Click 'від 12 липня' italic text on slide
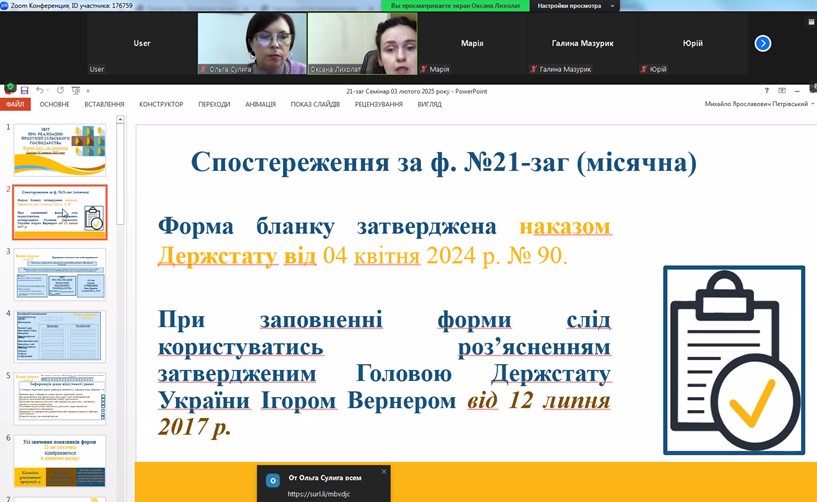The height and width of the screenshot is (502, 817). point(539,400)
